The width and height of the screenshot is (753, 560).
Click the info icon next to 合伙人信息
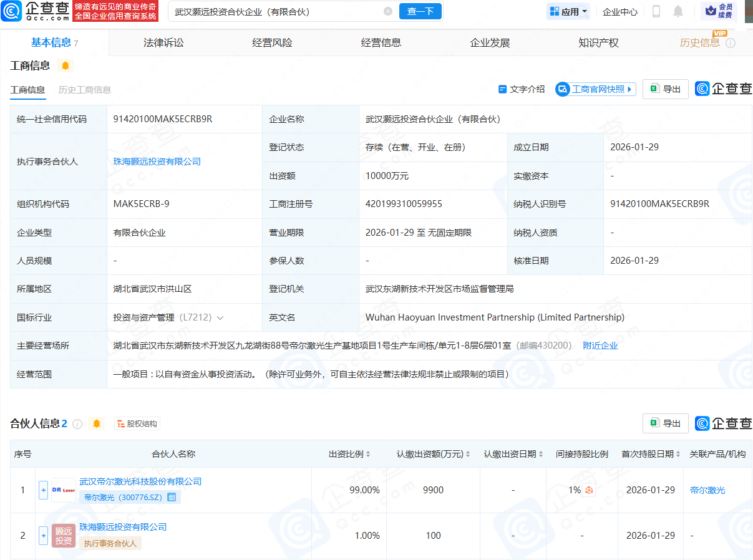[77, 423]
